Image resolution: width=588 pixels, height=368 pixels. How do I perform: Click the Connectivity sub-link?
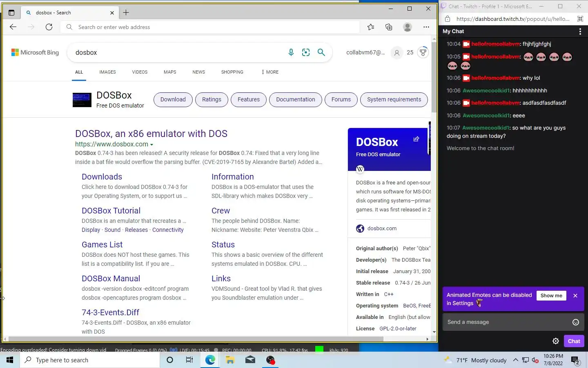coord(168,230)
